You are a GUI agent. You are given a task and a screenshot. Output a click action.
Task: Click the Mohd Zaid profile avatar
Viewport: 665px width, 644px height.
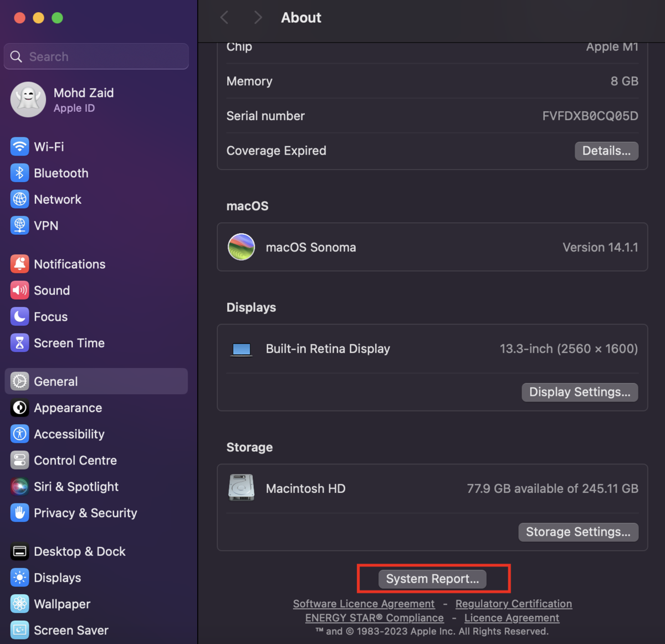coord(28,100)
